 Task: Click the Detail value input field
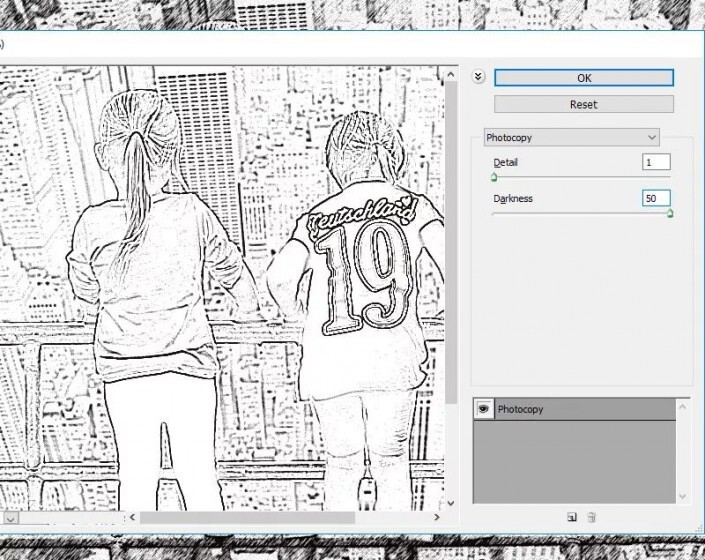[x=656, y=162]
